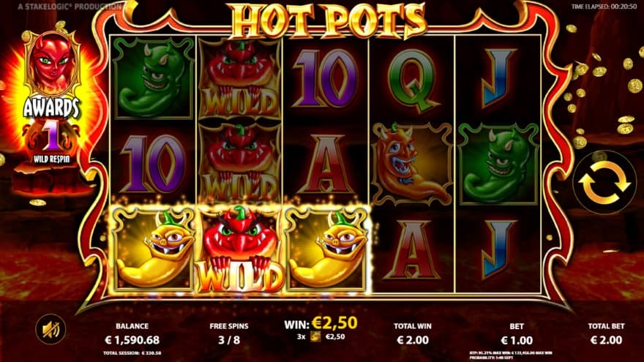Viewport: 644px width, 362px height.
Task: Click the yellow chili in first reel
Action: pyautogui.click(x=153, y=249)
